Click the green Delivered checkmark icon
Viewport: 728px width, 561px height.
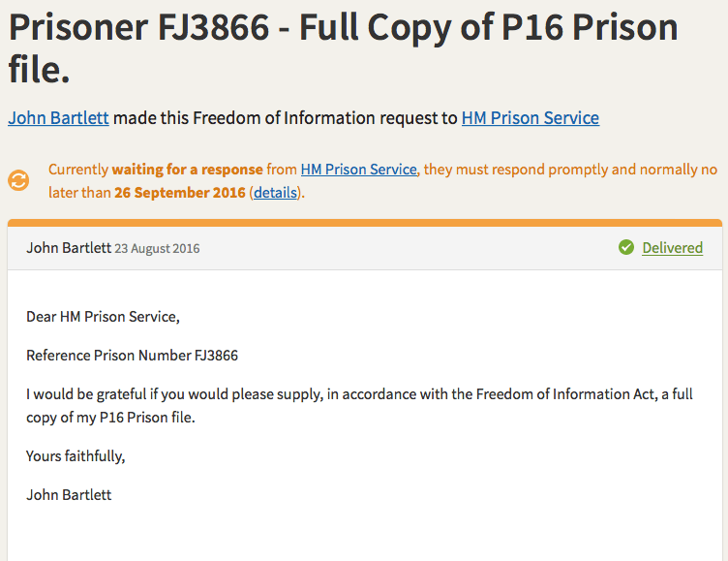coord(626,248)
